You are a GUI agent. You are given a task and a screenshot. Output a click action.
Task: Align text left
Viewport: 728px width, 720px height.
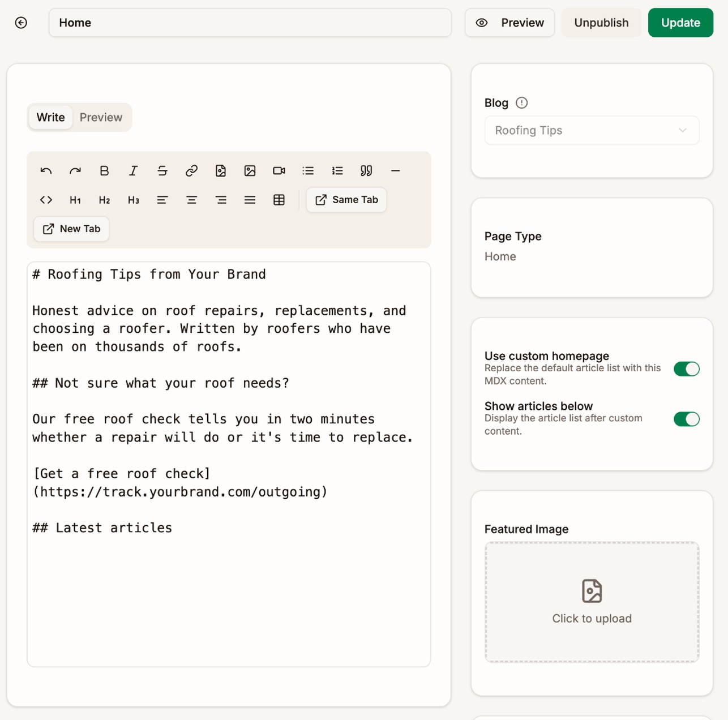[162, 200]
